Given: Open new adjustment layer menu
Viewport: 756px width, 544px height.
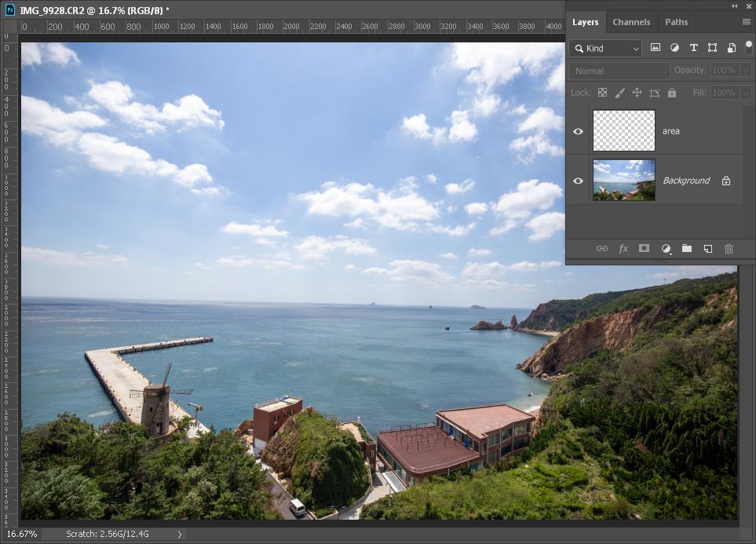Looking at the screenshot, I should tap(666, 249).
